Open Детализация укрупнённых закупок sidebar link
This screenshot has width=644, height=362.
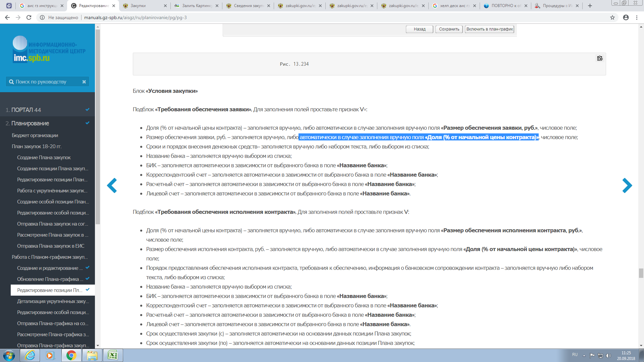tap(53, 301)
